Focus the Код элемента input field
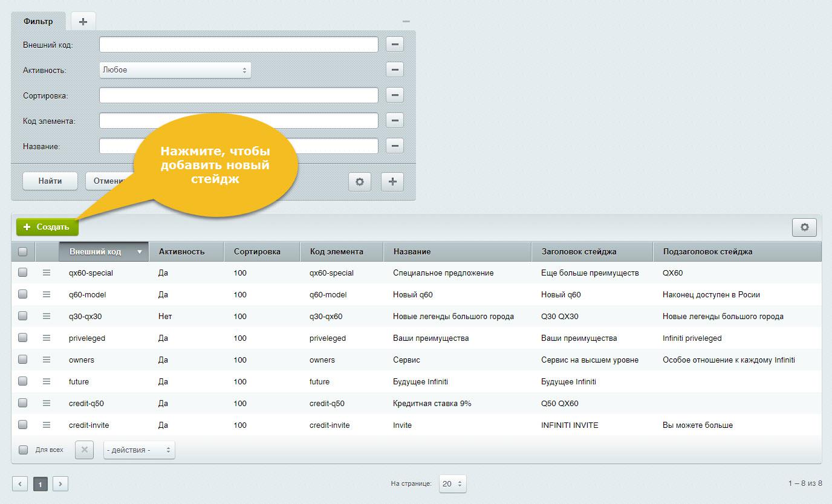Viewport: 832px width, 504px height. click(x=239, y=120)
